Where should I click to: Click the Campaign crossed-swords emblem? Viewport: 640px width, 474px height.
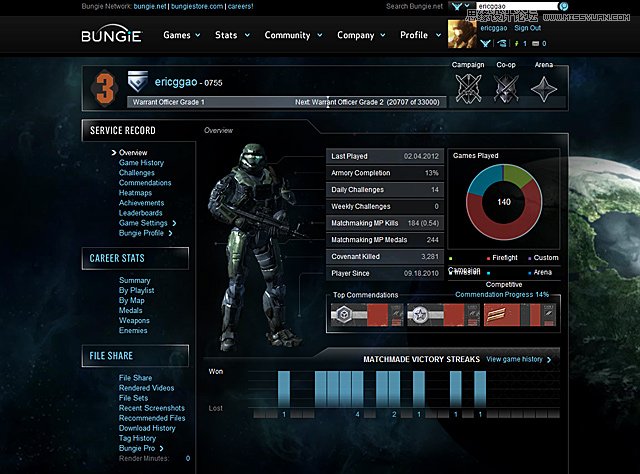[x=468, y=89]
